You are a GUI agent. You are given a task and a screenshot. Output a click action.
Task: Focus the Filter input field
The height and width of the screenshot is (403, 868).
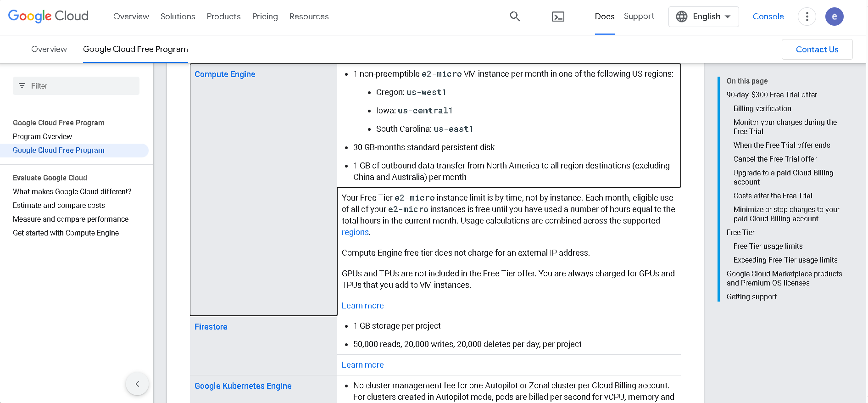(76, 86)
